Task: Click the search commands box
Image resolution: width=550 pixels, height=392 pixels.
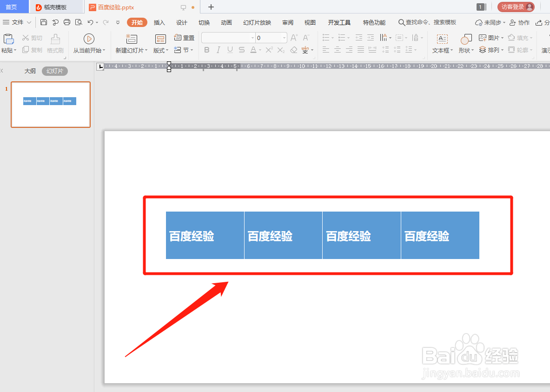Action: click(427, 22)
